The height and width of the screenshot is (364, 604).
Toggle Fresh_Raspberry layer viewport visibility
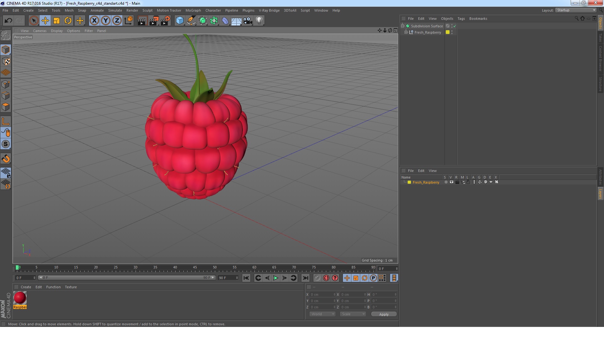tap(451, 182)
